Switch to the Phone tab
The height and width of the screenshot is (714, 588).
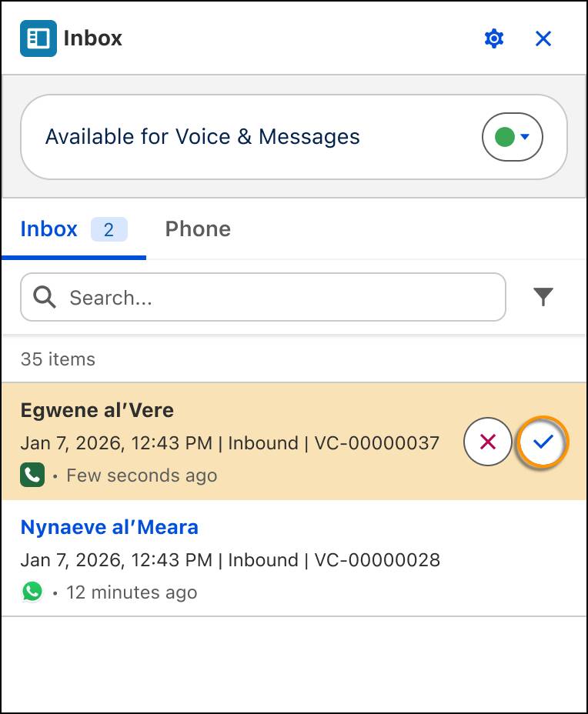198,229
